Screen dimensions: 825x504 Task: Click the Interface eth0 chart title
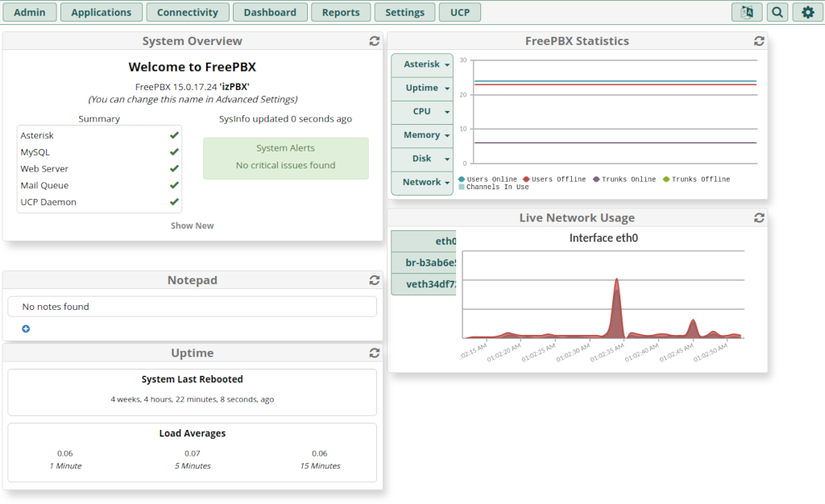(603, 238)
